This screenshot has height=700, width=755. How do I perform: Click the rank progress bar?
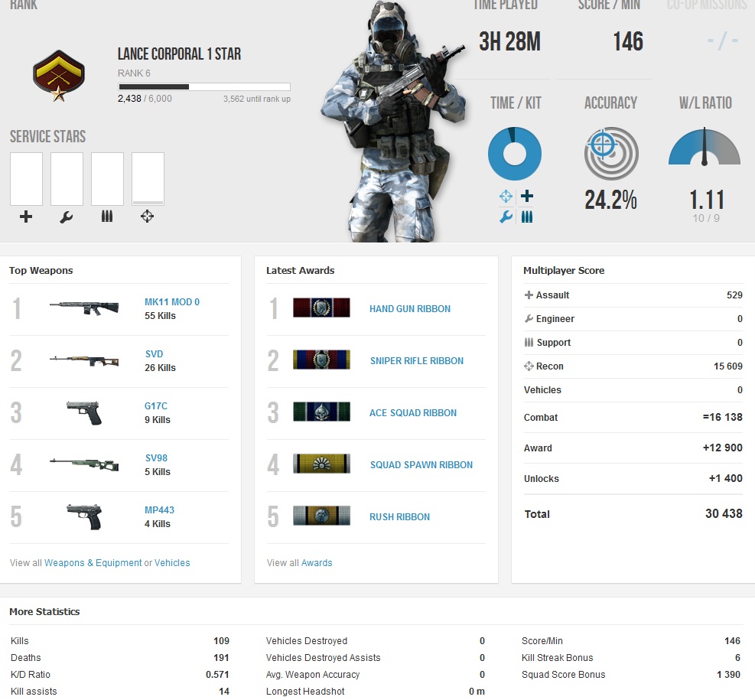(203, 87)
